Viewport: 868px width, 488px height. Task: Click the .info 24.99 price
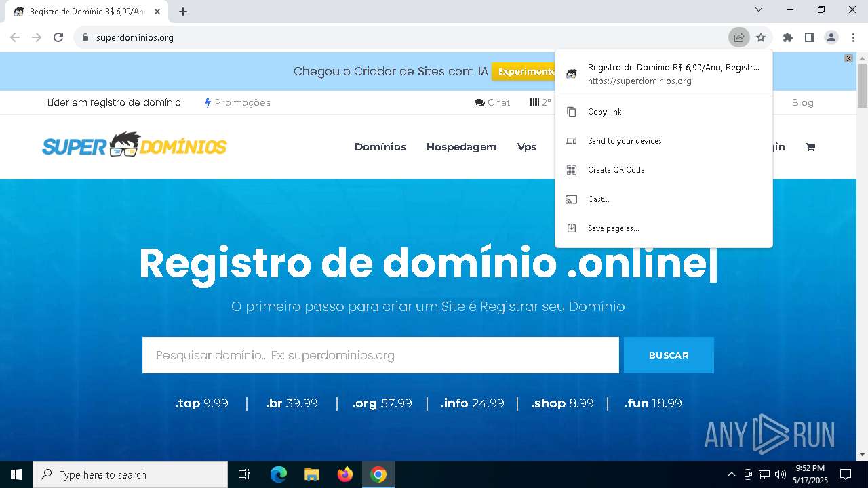tap(473, 403)
